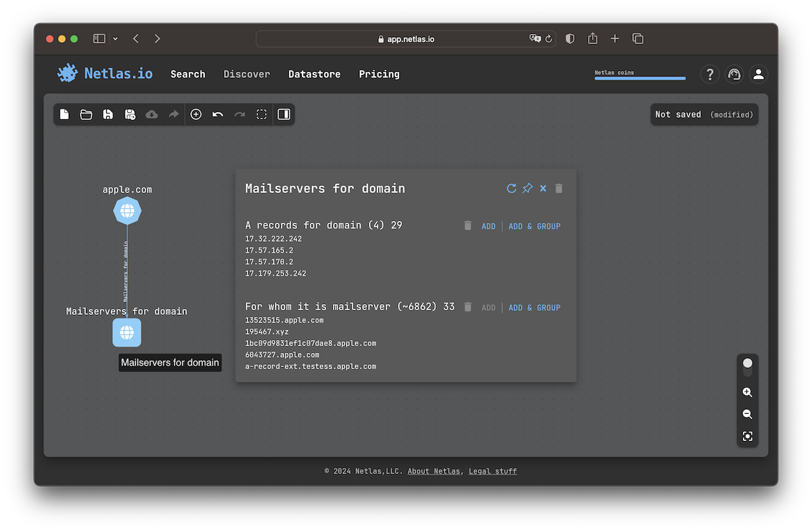Activate the dashed-square selection tool
812x531 pixels.
click(x=261, y=114)
